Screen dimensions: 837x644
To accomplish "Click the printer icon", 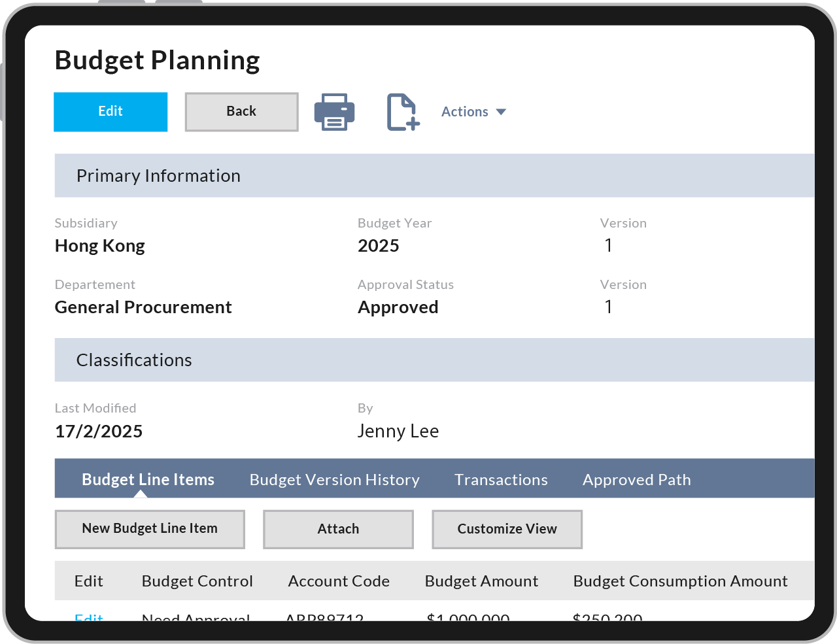I will (x=334, y=112).
